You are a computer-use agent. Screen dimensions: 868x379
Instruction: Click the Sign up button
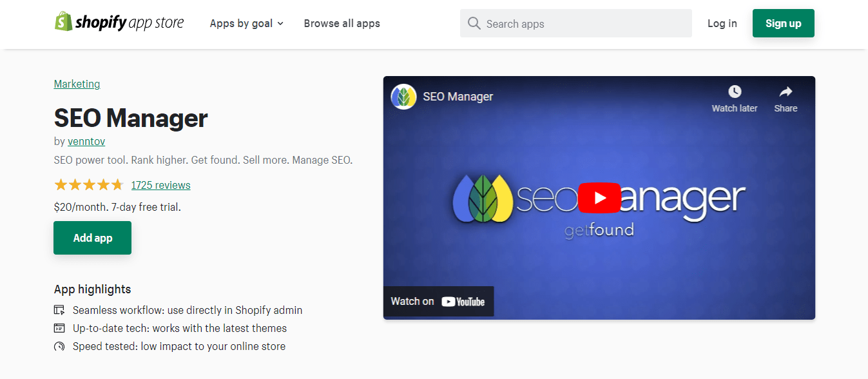(783, 23)
